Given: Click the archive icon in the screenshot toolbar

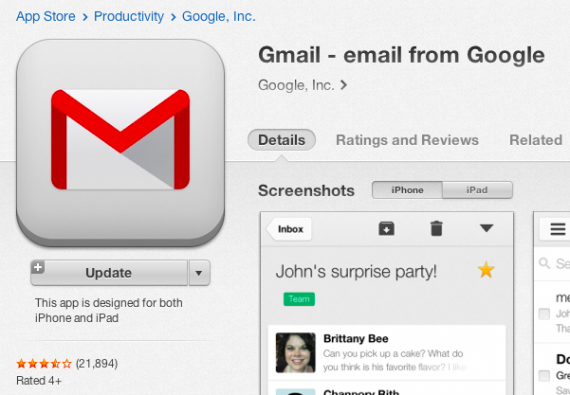Looking at the screenshot, I should (386, 229).
